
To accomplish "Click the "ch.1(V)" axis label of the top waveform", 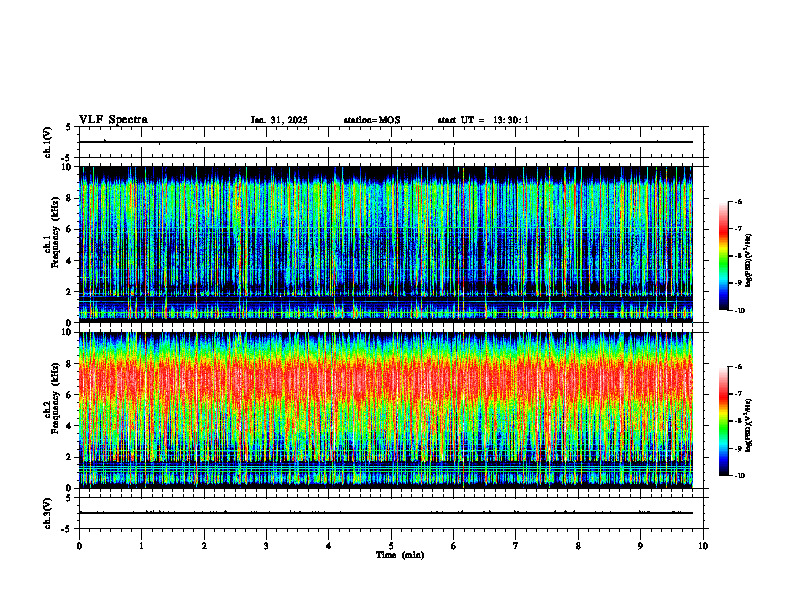I will point(48,142).
